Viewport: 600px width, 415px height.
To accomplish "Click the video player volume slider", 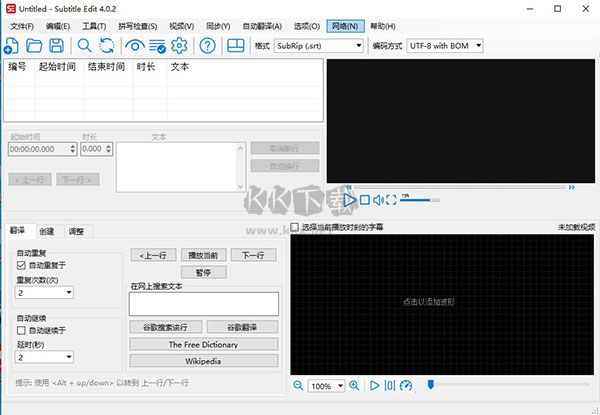I will point(420,200).
